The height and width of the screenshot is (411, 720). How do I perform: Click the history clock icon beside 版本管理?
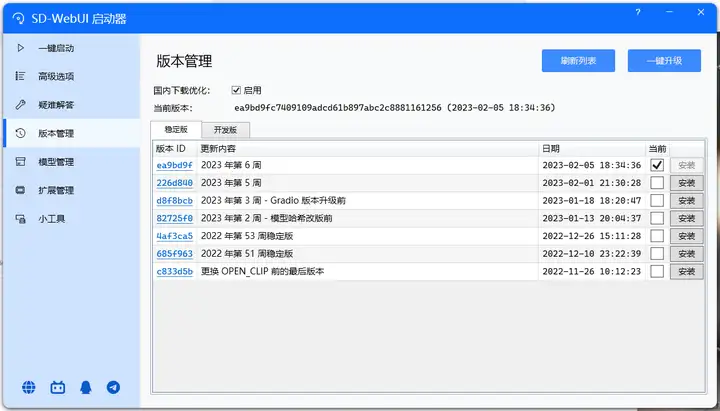(20, 133)
